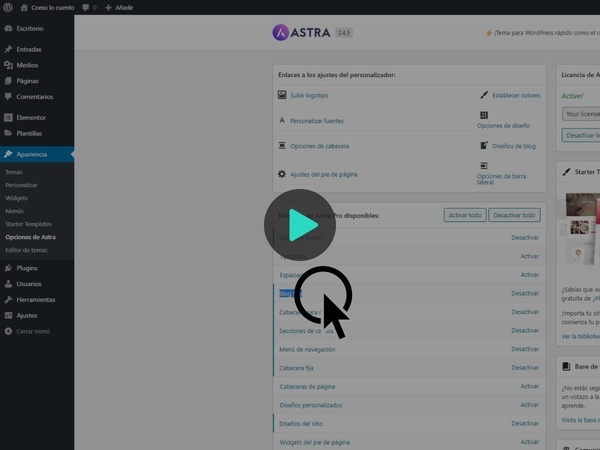Click the Medios media icon

8,65
